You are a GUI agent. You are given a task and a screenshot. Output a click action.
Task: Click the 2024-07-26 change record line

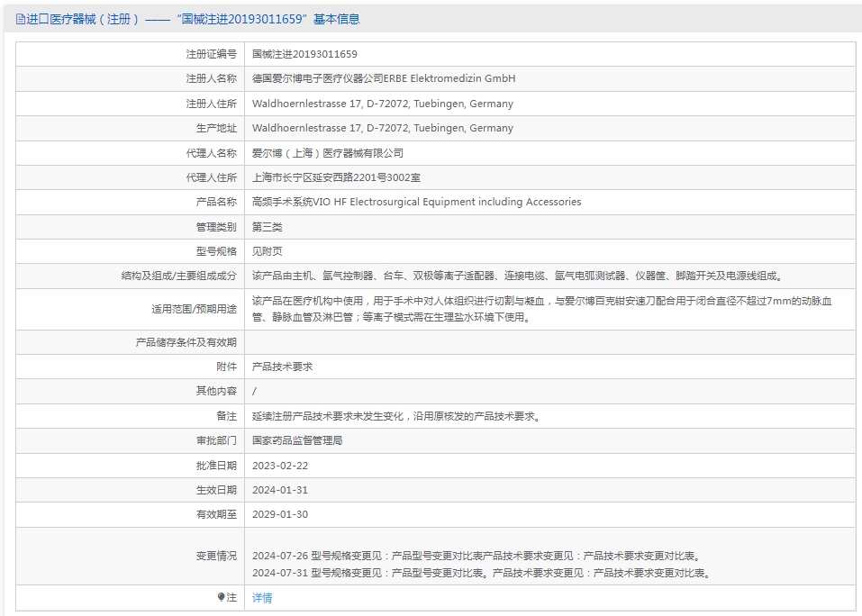[x=477, y=556]
